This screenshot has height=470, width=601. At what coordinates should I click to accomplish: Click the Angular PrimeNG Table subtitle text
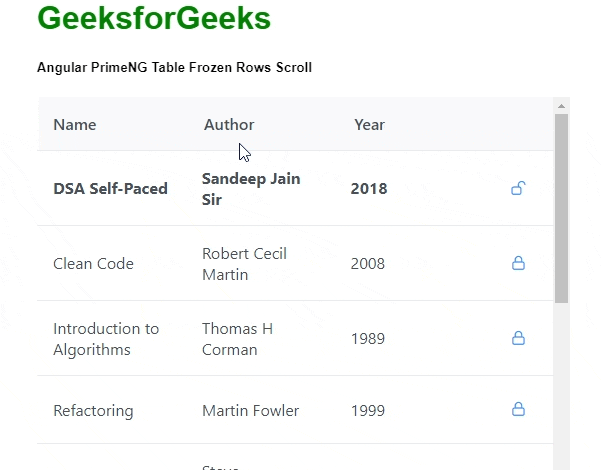tap(174, 68)
